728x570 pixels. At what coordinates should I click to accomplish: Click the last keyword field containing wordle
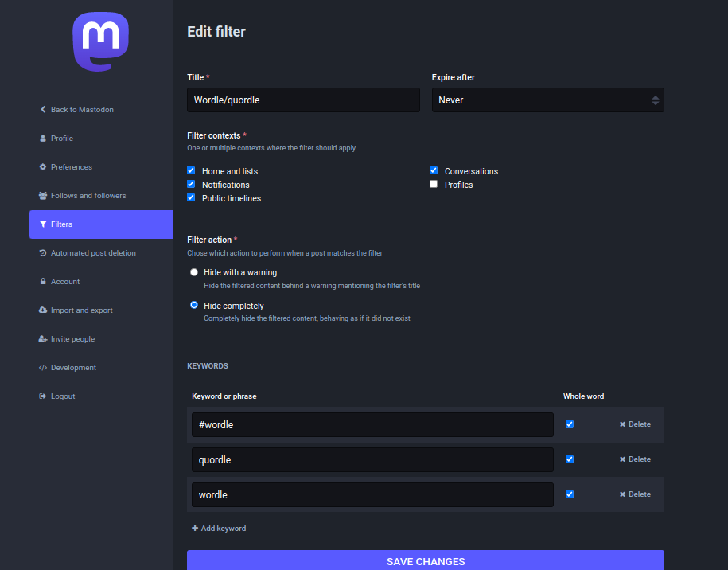pyautogui.click(x=373, y=494)
